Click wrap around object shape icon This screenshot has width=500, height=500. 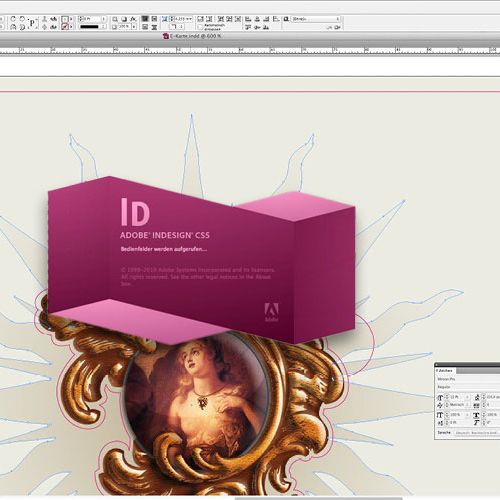pyautogui.click(x=144, y=27)
